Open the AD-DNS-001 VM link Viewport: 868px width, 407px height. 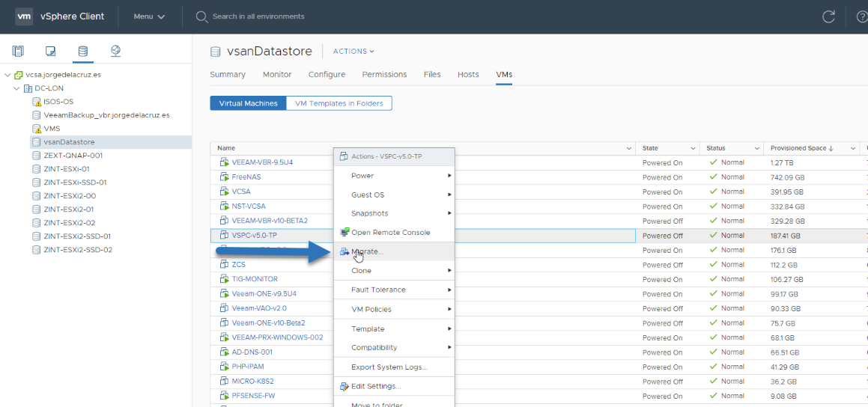(252, 352)
